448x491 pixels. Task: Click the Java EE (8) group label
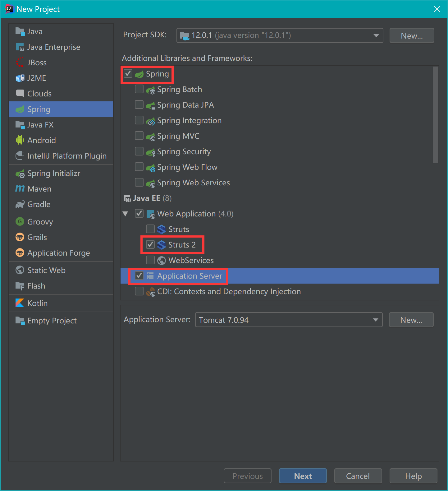click(x=152, y=198)
